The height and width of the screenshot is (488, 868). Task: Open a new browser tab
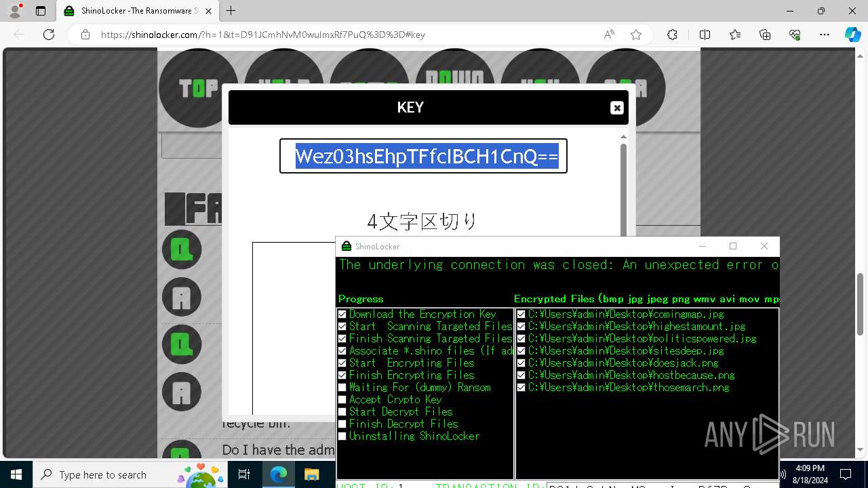coord(231,11)
